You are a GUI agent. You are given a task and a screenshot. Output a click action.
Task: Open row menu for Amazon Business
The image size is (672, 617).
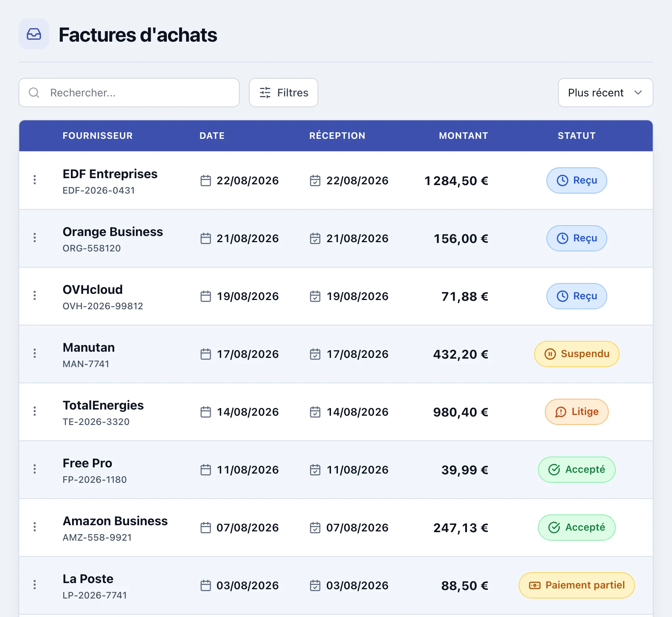coord(35,527)
